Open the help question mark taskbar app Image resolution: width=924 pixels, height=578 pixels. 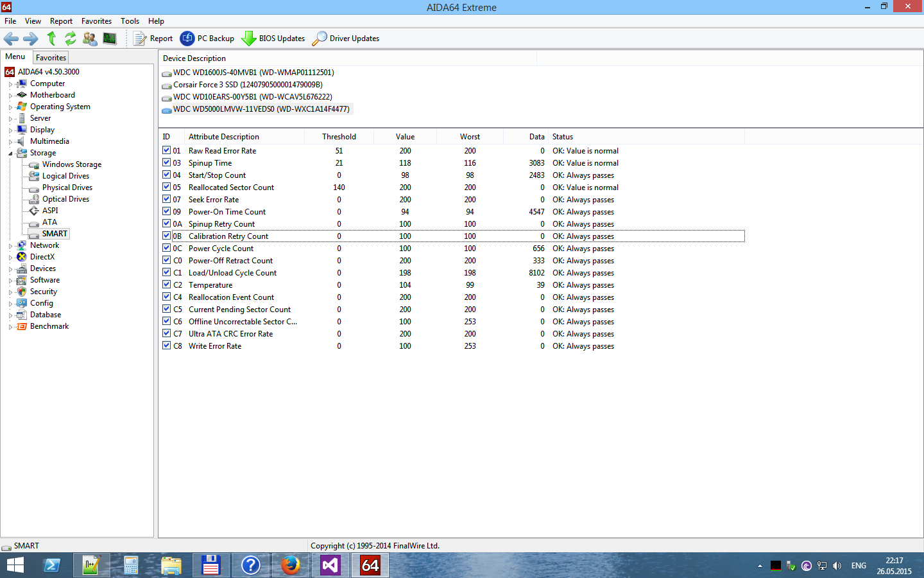[251, 565]
